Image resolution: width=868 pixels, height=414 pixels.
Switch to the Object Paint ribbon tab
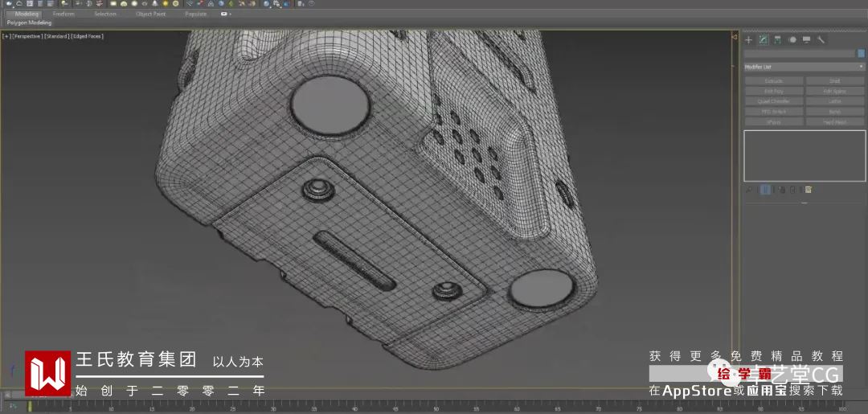[150, 14]
